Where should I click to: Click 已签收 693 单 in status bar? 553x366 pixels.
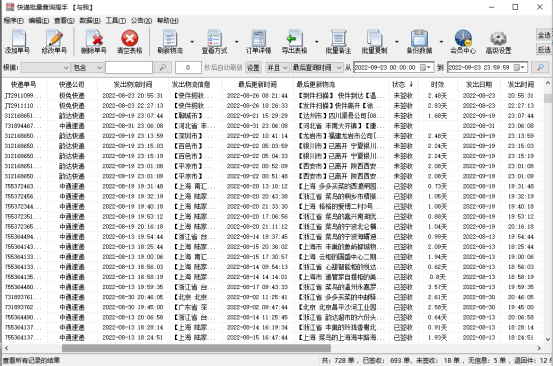[x=387, y=360]
